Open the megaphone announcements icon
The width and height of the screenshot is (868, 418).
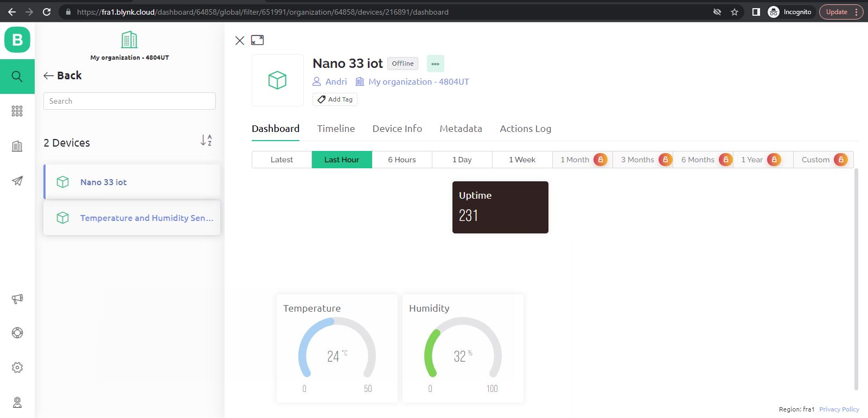click(x=17, y=299)
